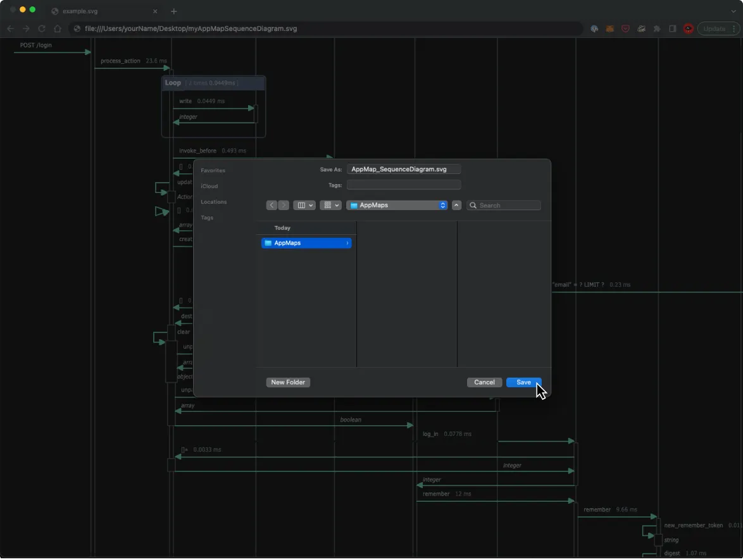Close the example.svg tab
The image size is (743, 560).
(x=155, y=11)
